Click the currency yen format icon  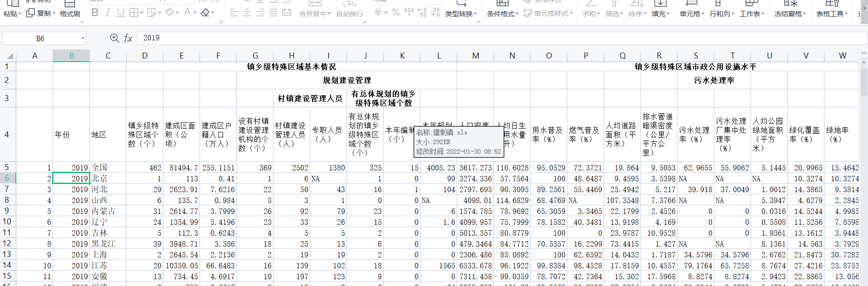click(x=378, y=13)
